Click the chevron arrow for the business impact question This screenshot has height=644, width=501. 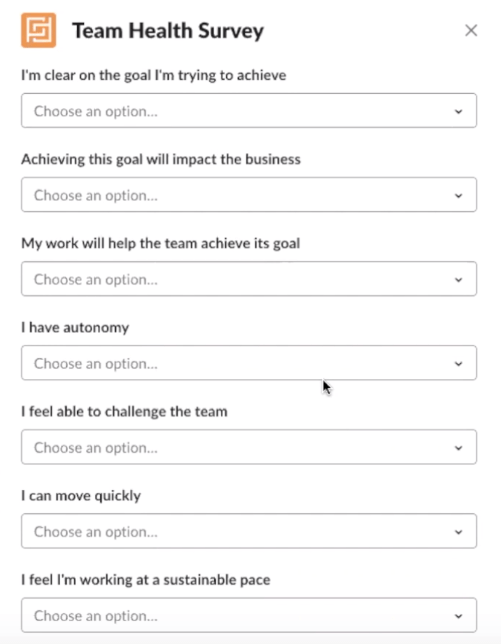click(458, 196)
